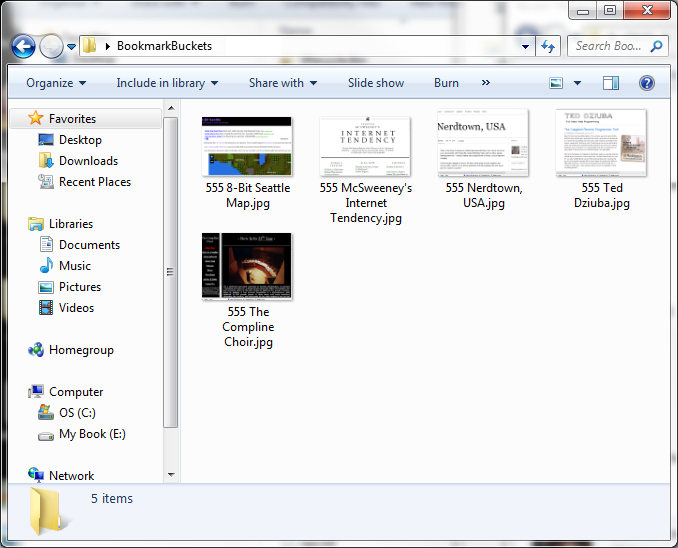This screenshot has width=678, height=548.
Task: Open the Organize menu
Action: pyautogui.click(x=56, y=83)
